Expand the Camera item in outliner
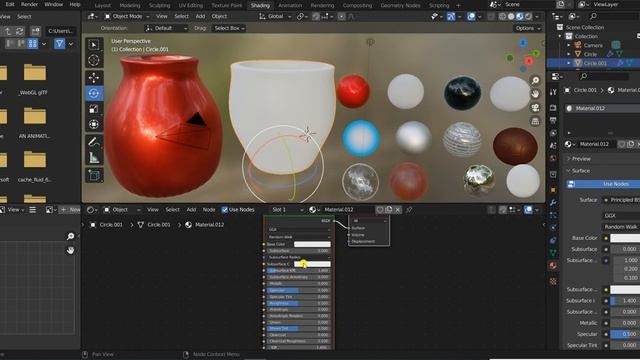The image size is (640, 360). [x=569, y=45]
